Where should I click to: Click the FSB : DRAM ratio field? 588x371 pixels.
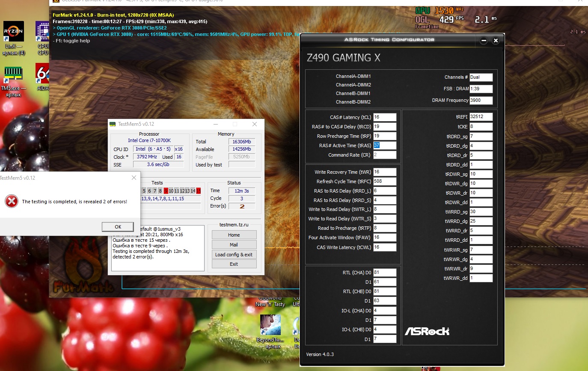coord(481,89)
